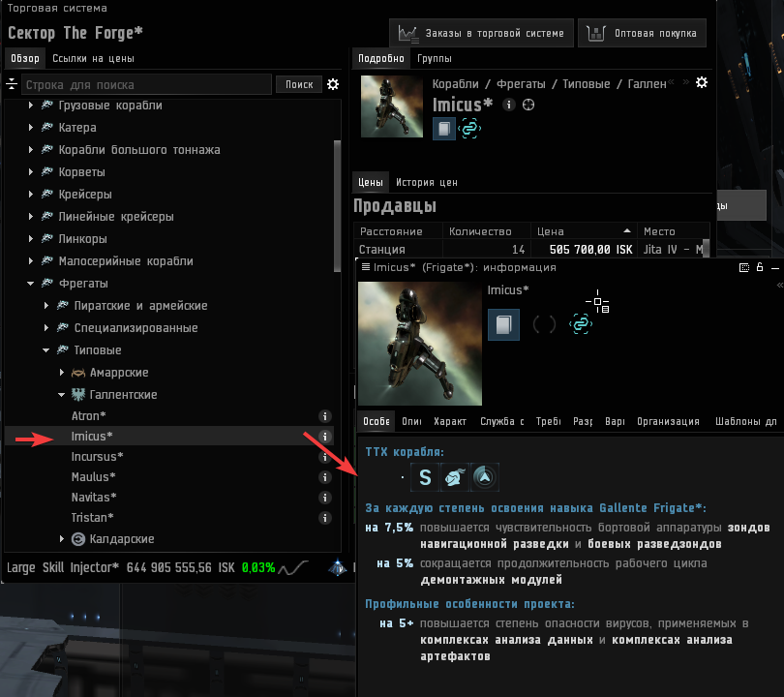Click Заказы в торговой системе button
This screenshot has height=697, width=784.
[481, 33]
